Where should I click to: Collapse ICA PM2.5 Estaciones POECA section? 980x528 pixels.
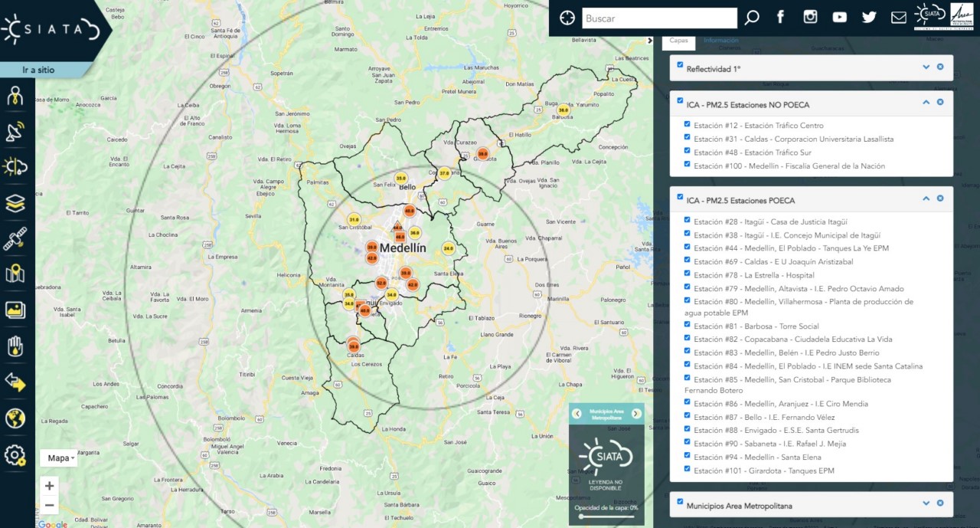926,198
